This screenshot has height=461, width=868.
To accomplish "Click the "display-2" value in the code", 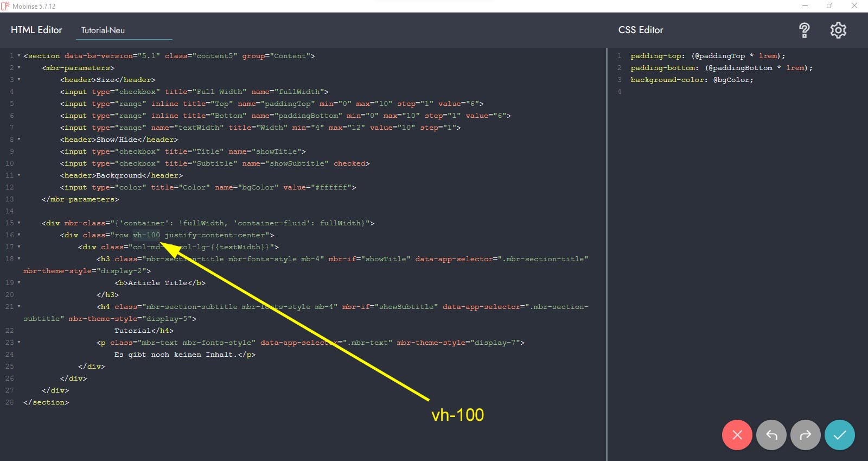I will click(x=123, y=271).
